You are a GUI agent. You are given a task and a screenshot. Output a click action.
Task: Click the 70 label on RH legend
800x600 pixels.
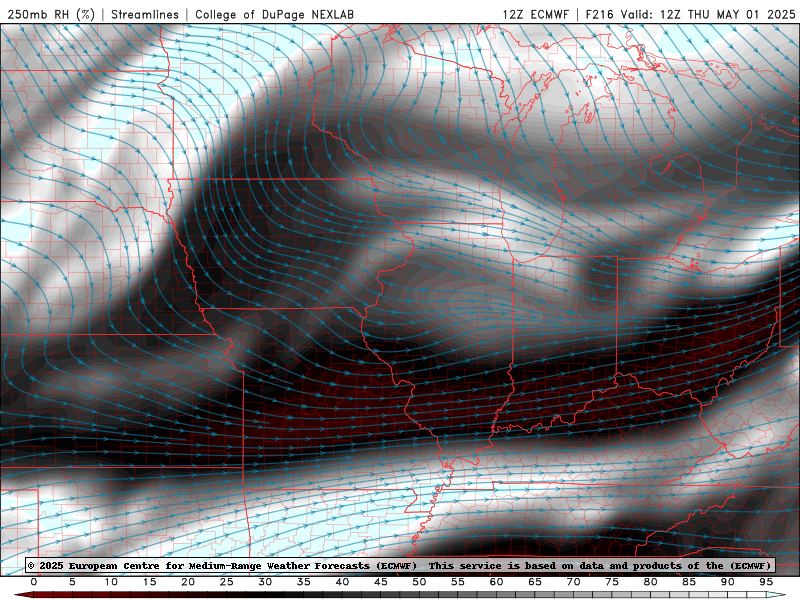pos(573,582)
